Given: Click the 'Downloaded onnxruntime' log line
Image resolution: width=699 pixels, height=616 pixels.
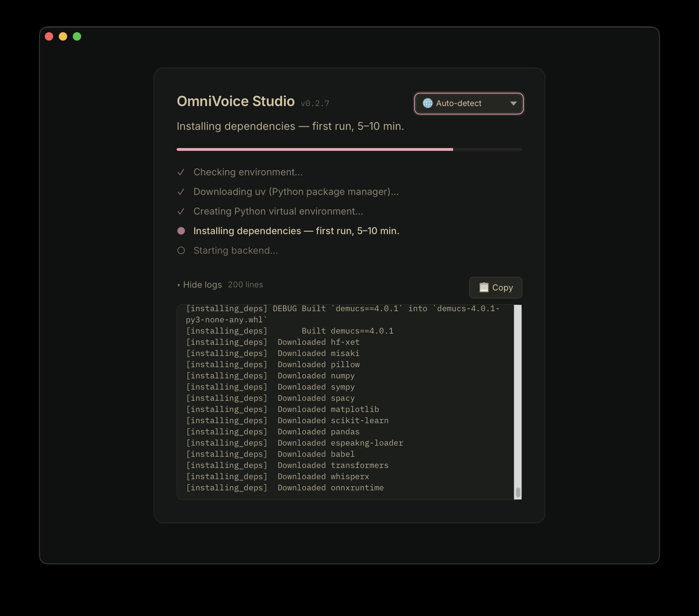Looking at the screenshot, I should (285, 488).
